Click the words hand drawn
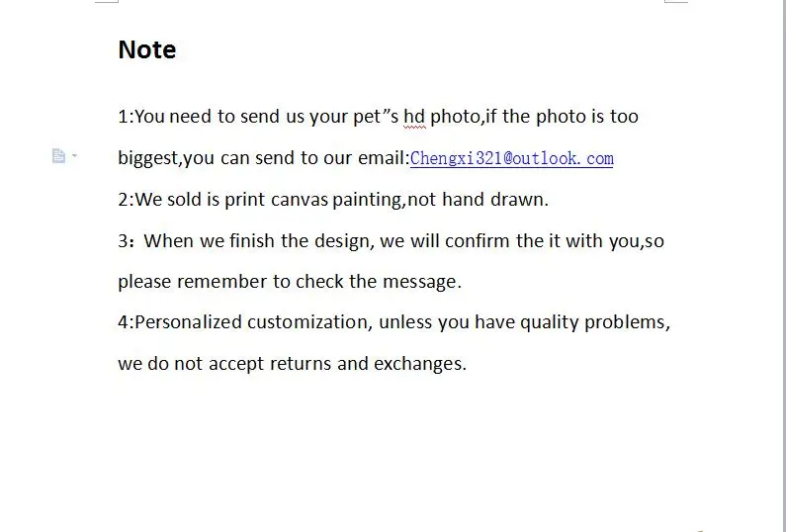 (x=494, y=200)
